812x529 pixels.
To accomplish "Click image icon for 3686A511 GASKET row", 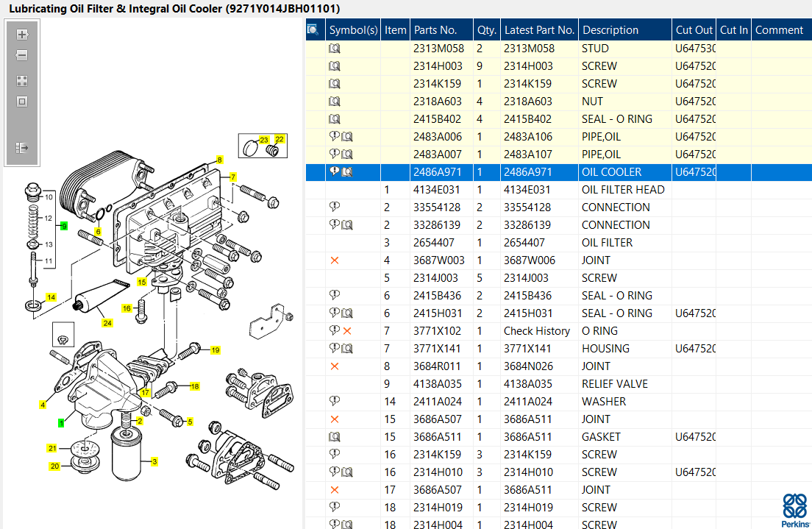I will tap(335, 437).
